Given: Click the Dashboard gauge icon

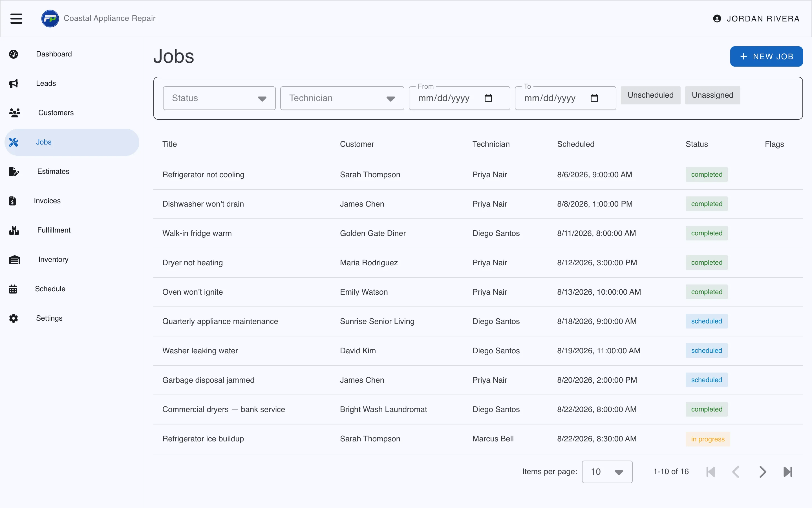Looking at the screenshot, I should [x=14, y=54].
